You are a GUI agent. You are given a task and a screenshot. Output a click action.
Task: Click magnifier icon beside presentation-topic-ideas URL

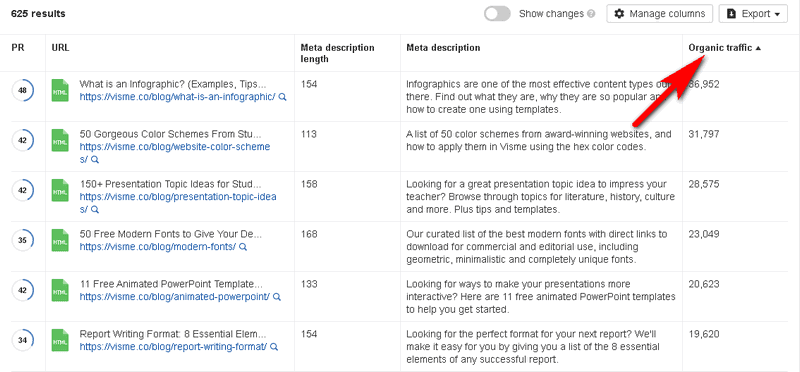pos(95,210)
